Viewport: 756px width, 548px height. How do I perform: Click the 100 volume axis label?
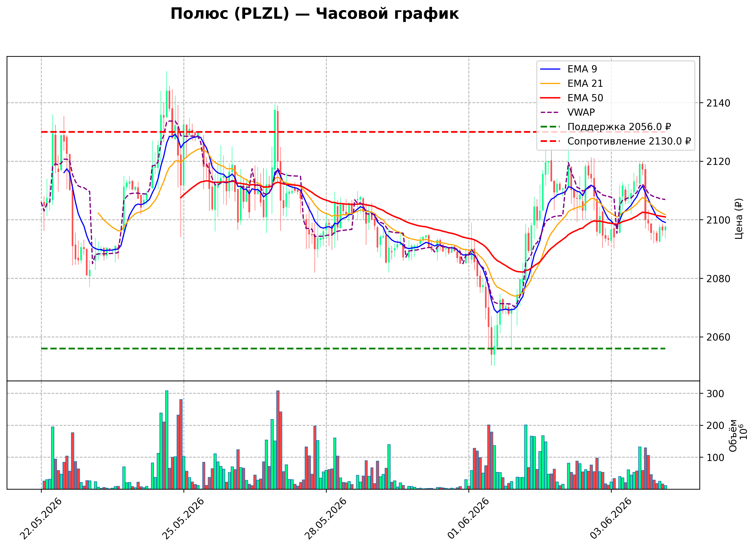[715, 458]
